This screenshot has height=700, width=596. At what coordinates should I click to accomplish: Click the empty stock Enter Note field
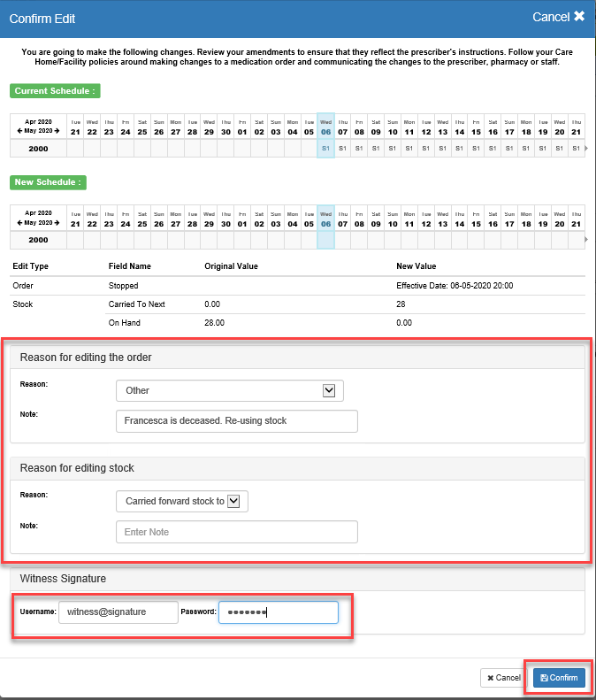[x=236, y=532]
